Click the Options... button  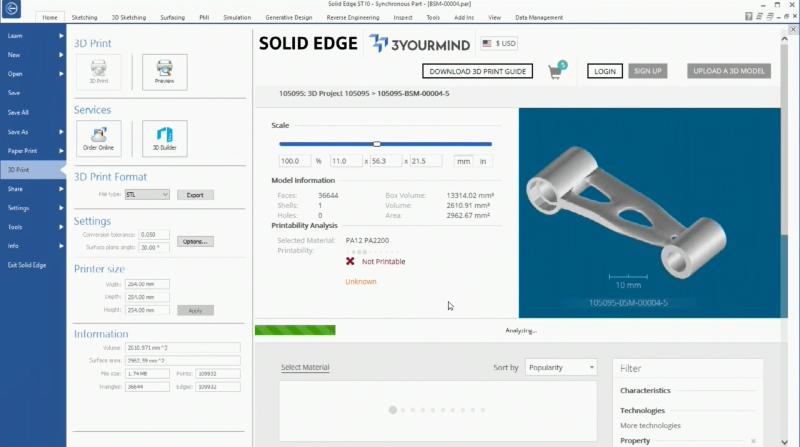[195, 241]
